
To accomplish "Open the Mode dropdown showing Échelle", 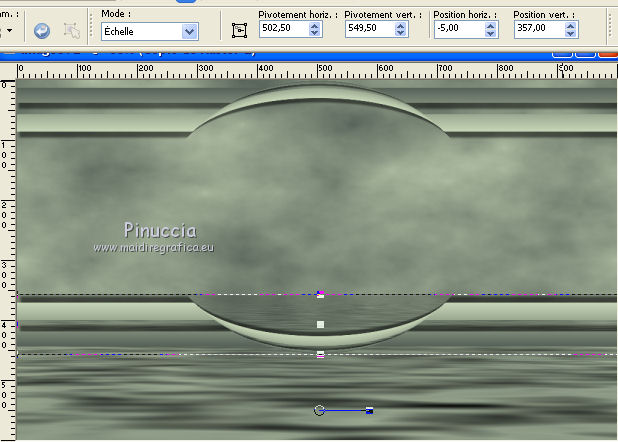I will (x=150, y=32).
